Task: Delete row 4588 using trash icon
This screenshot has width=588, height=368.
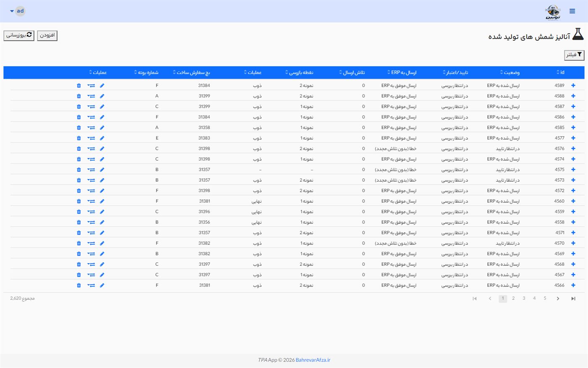Action: pos(79,96)
